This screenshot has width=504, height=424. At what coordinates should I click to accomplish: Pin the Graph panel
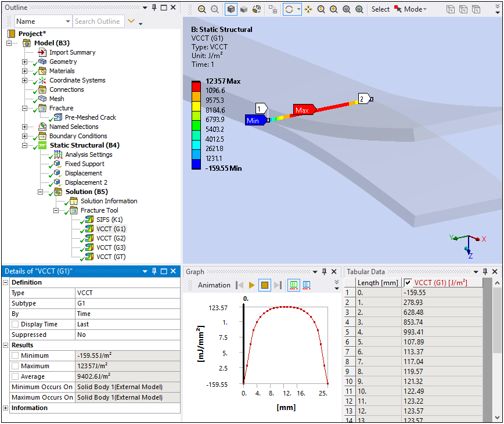point(324,272)
